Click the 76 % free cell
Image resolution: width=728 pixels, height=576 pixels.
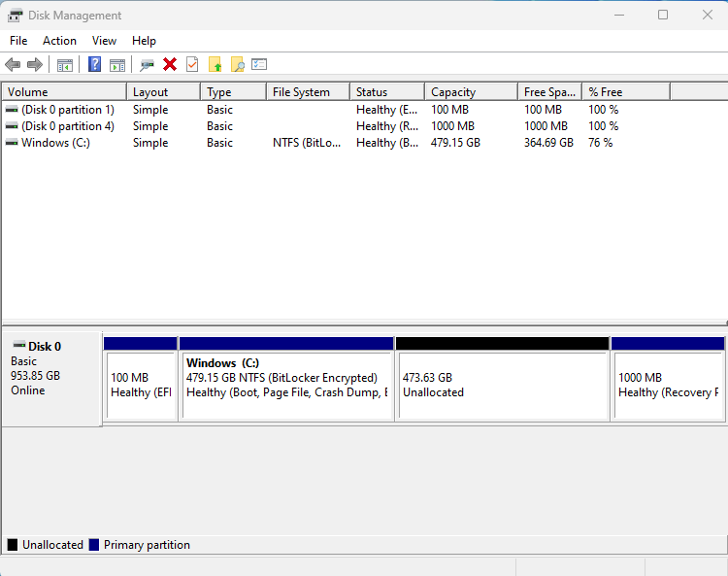pos(600,143)
